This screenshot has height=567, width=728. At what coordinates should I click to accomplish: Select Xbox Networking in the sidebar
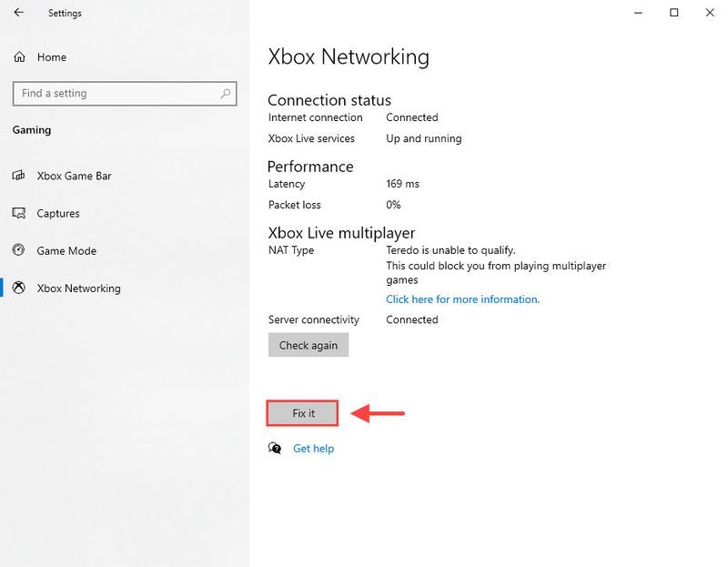79,289
